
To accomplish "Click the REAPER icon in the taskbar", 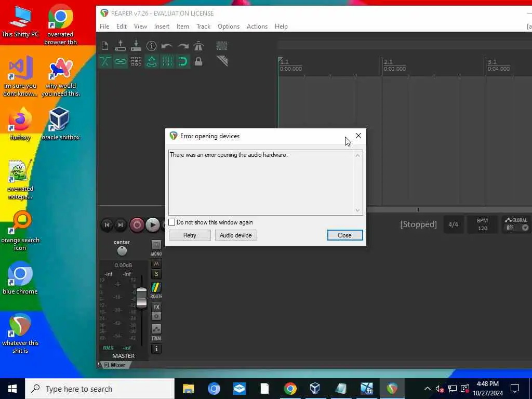I will click(392, 388).
